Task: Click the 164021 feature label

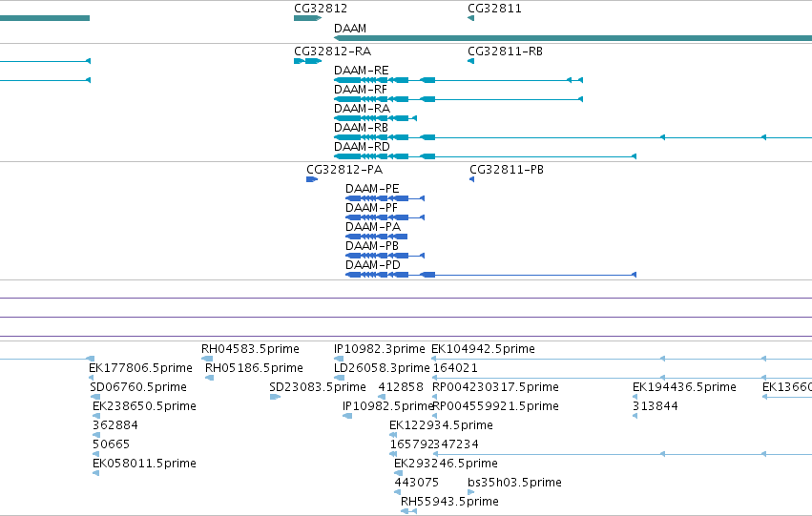Action: pyautogui.click(x=455, y=368)
